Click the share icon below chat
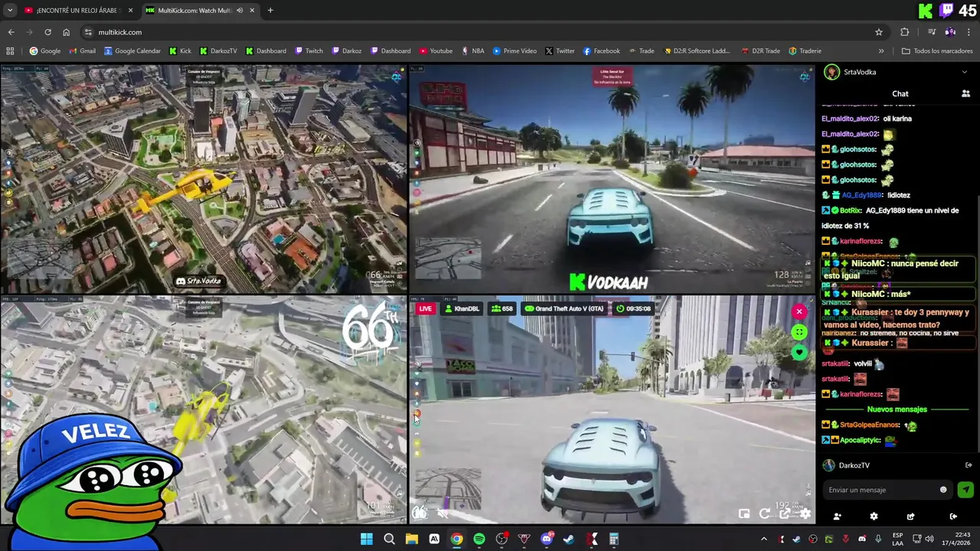 coord(910,517)
